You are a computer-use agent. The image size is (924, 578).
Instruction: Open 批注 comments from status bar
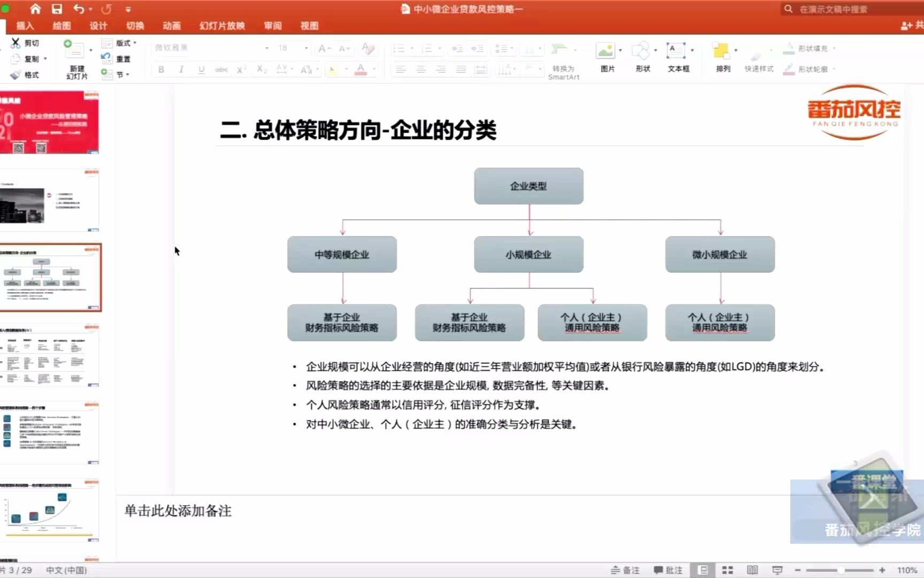pos(668,570)
